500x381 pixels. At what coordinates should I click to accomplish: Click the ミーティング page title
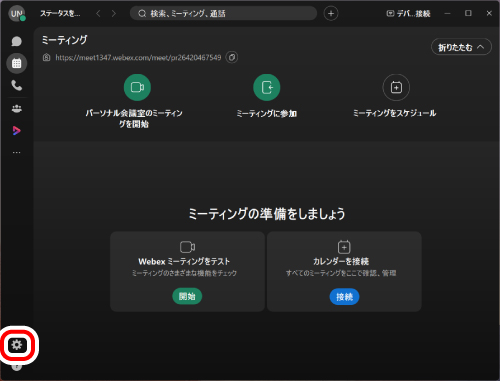click(64, 40)
